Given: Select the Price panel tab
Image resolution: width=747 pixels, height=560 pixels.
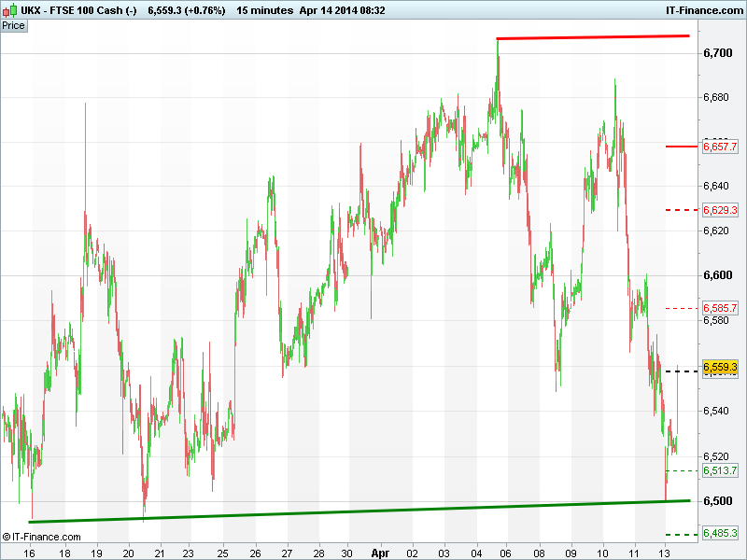Looking at the screenshot, I should 14,25.
